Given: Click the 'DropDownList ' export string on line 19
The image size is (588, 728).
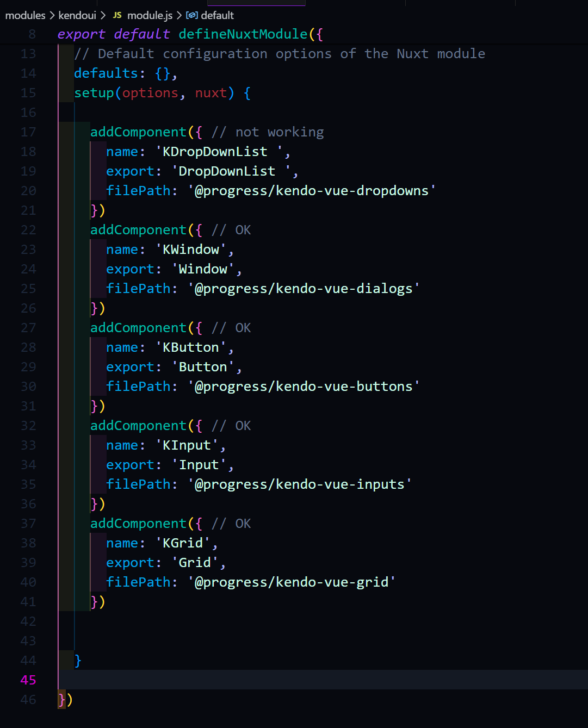Looking at the screenshot, I should [231, 171].
